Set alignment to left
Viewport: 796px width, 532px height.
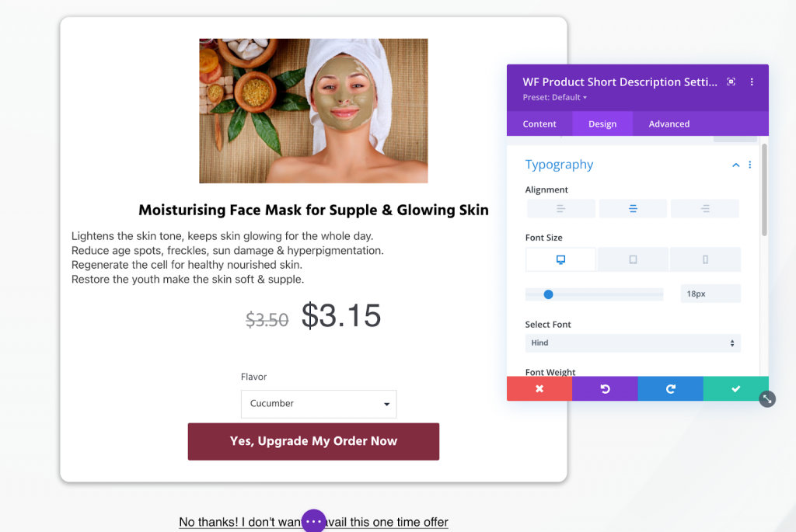point(561,208)
